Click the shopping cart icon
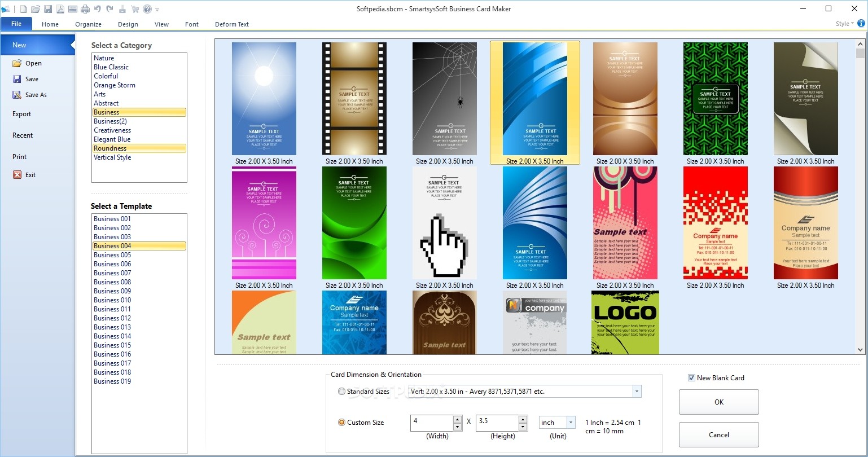 coord(135,9)
